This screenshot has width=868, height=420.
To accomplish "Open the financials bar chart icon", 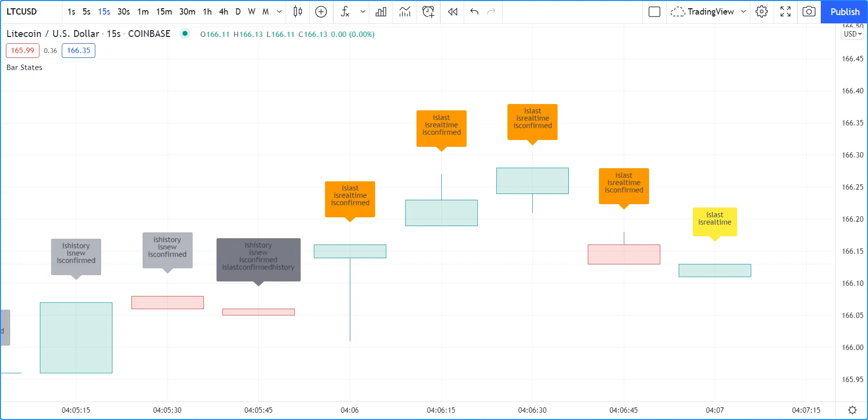I will click(x=381, y=12).
